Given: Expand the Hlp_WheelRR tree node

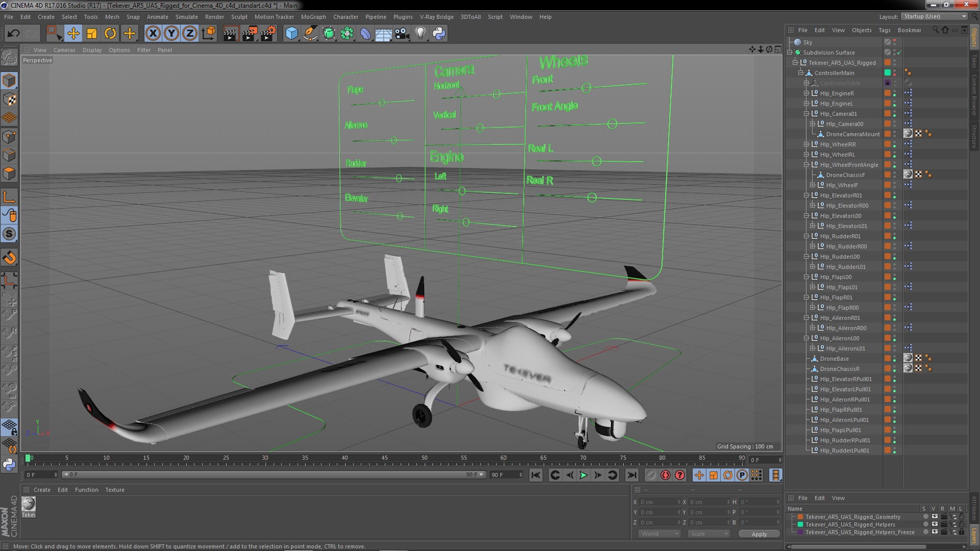Looking at the screenshot, I should tap(806, 144).
